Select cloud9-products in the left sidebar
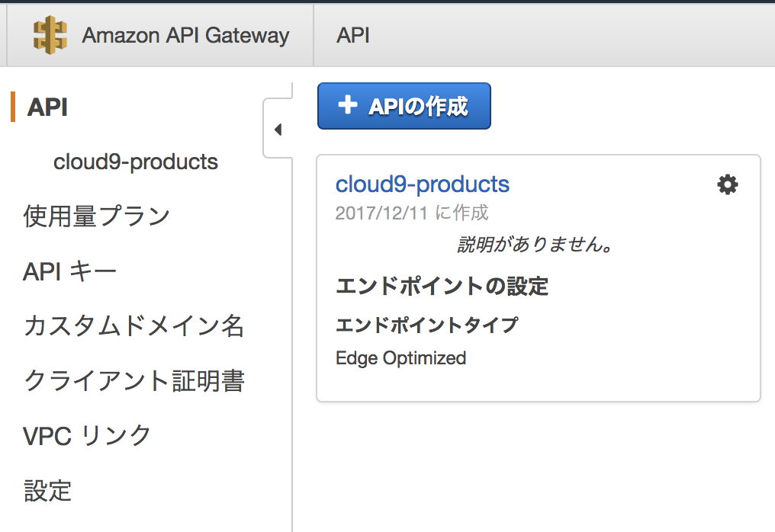This screenshot has height=532, width=775. (x=136, y=162)
